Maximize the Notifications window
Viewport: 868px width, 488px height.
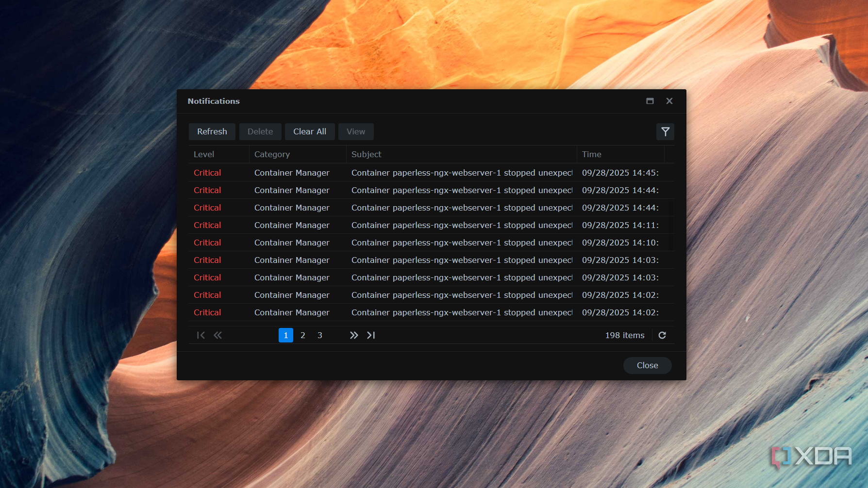click(650, 101)
